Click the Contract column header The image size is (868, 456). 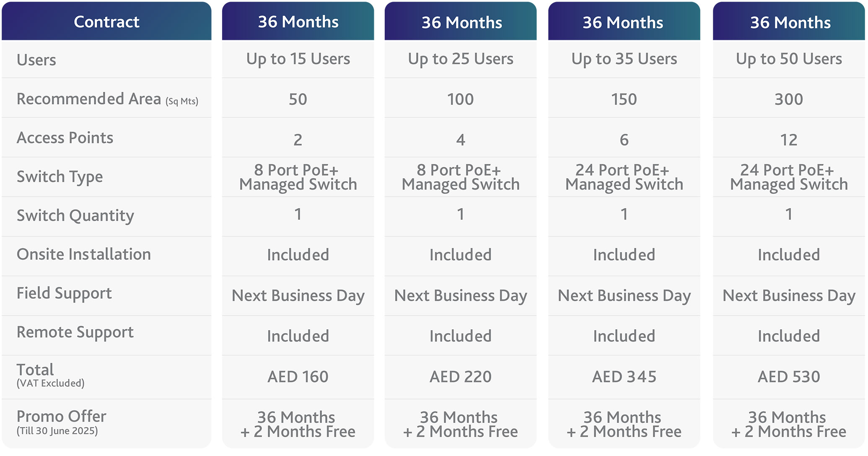[106, 22]
